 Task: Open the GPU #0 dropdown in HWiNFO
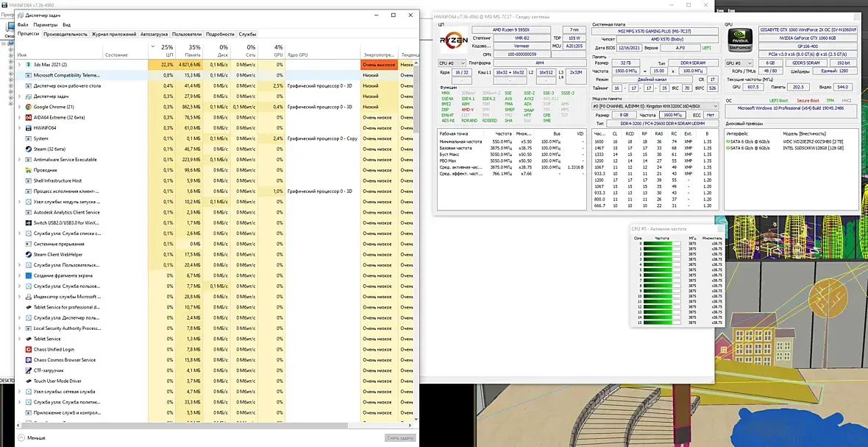(739, 63)
